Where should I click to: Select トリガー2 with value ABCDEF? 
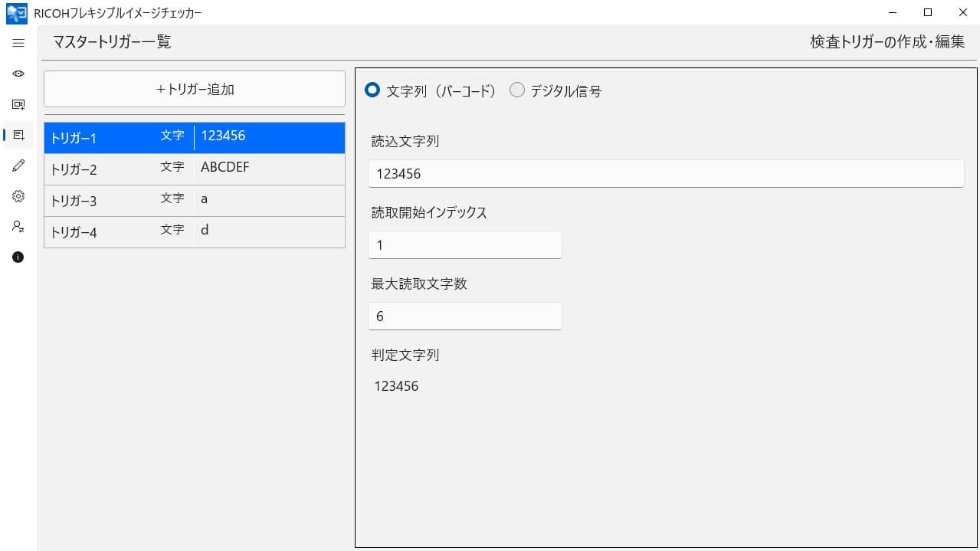coord(195,169)
